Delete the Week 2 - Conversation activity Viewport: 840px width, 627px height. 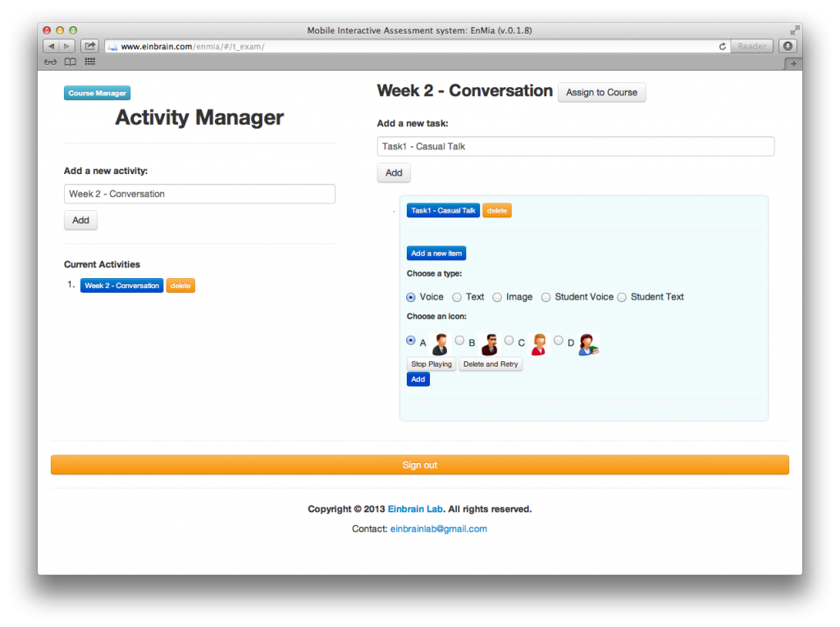pyautogui.click(x=180, y=286)
